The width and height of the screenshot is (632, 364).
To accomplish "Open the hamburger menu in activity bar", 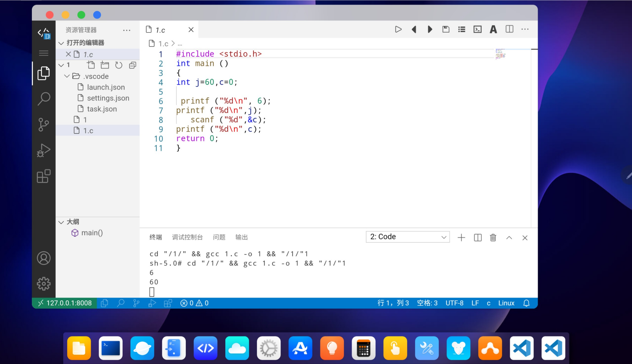I will (x=44, y=53).
